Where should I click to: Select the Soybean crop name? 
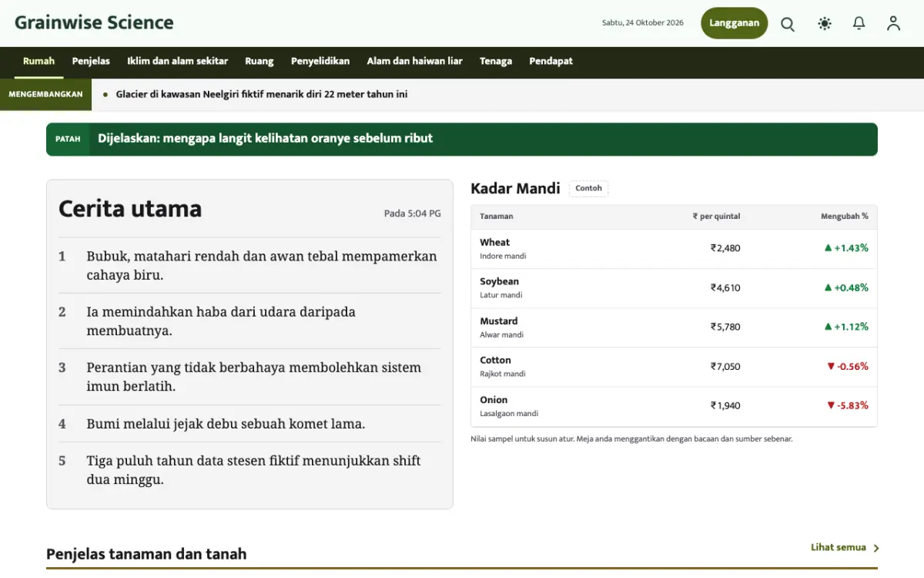tap(500, 281)
